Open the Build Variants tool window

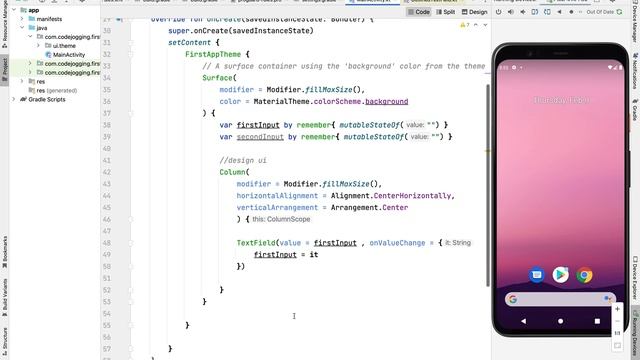click(4, 298)
